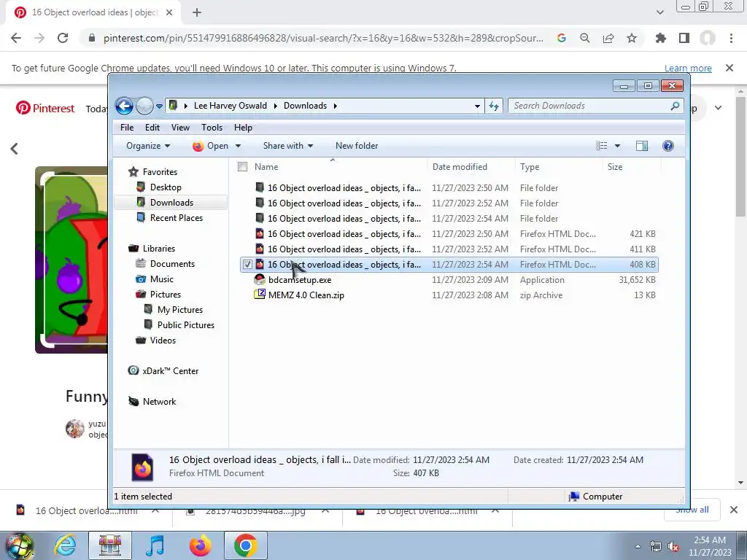Click the Change your view icon
The width and height of the screenshot is (747, 560).
click(x=602, y=146)
